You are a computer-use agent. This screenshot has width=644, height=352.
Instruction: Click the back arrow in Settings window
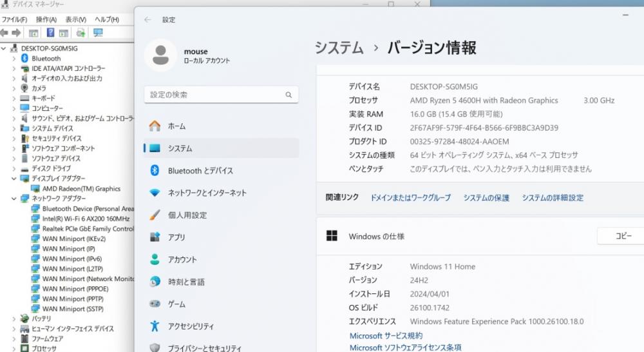(x=148, y=19)
